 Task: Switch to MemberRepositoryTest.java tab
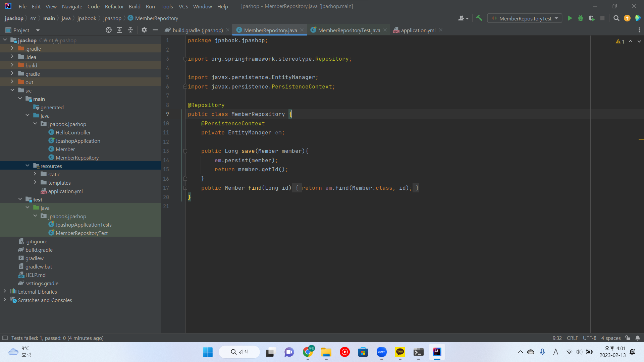click(349, 30)
